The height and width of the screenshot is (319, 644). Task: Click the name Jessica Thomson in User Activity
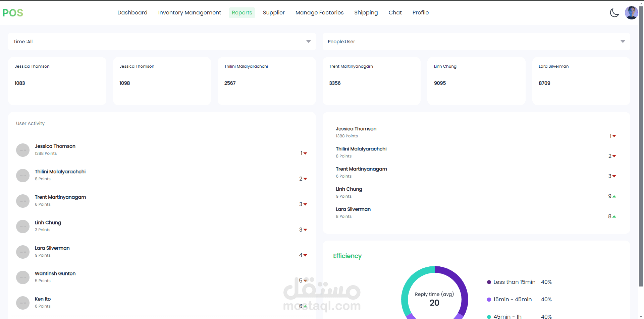pos(55,146)
